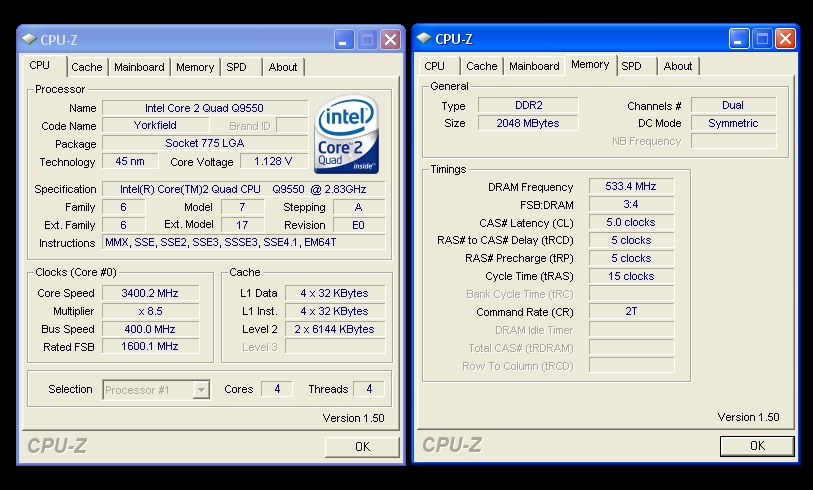
Task: Click the Bus Speed value 400.0 MHz
Action: point(150,329)
